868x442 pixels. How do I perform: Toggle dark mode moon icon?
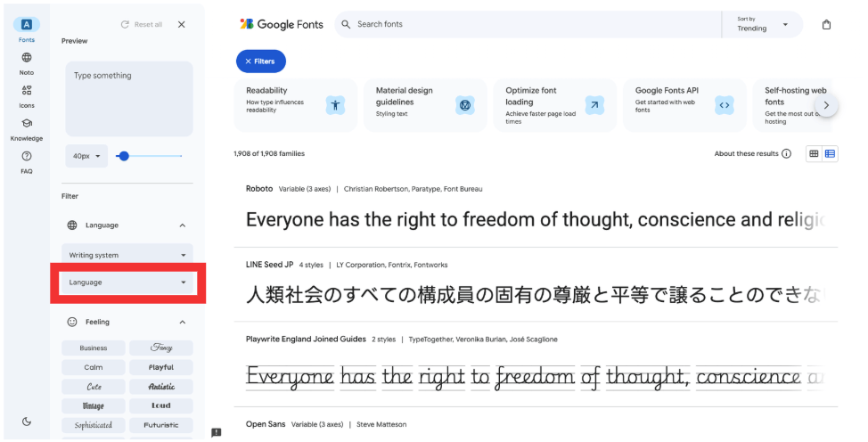(x=27, y=422)
